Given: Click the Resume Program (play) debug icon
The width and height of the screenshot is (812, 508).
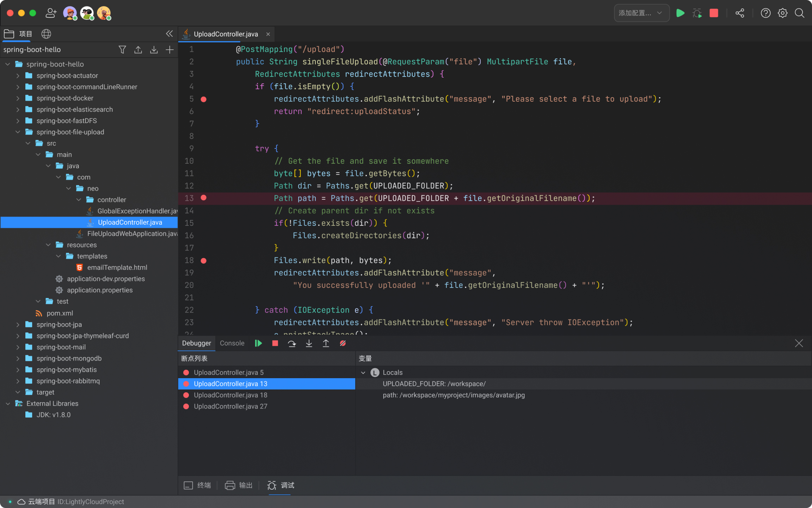Looking at the screenshot, I should [258, 343].
